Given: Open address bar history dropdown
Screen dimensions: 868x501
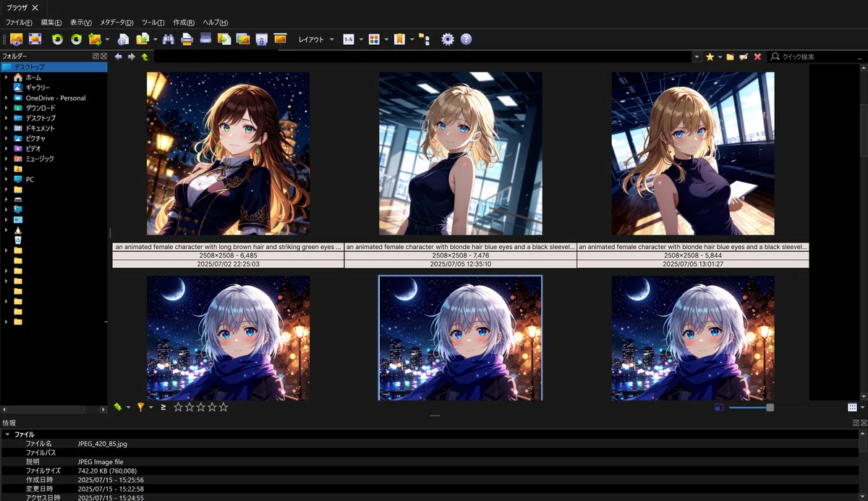Looking at the screenshot, I should (x=697, y=56).
